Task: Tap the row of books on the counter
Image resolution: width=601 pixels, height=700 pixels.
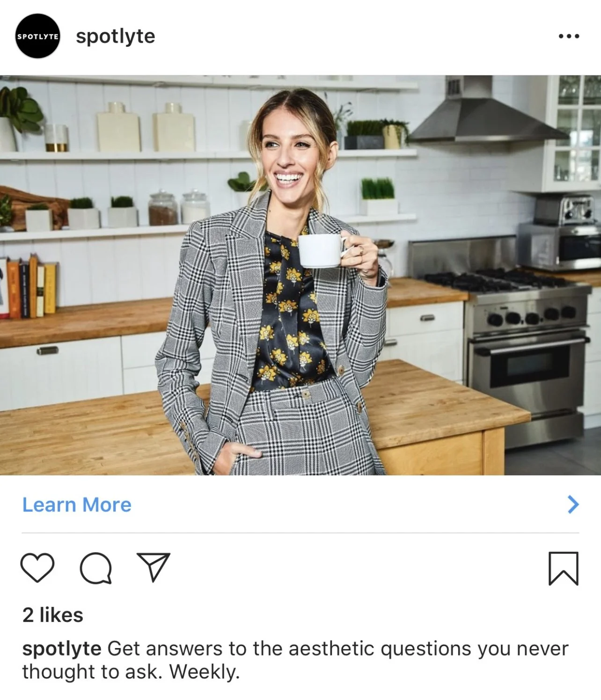Action: 29,286
